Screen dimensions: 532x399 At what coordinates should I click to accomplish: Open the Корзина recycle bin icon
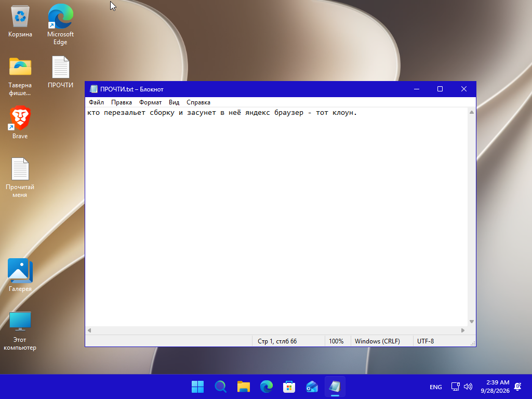point(20,22)
